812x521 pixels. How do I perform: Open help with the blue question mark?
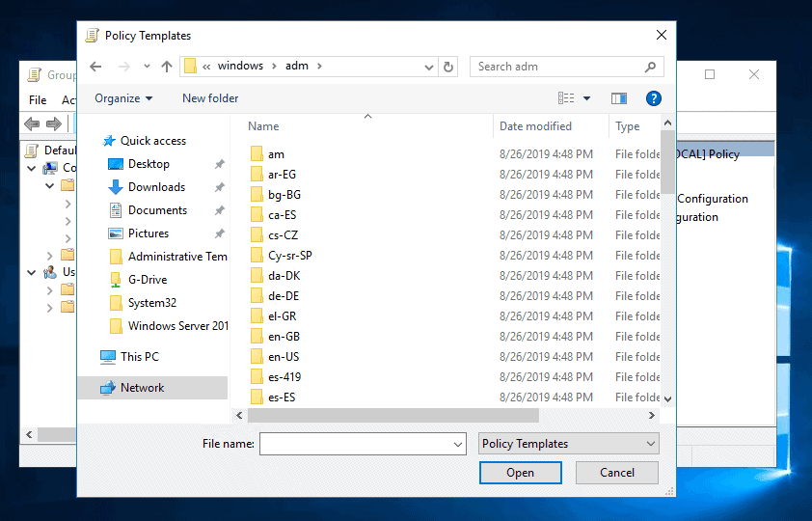654,98
